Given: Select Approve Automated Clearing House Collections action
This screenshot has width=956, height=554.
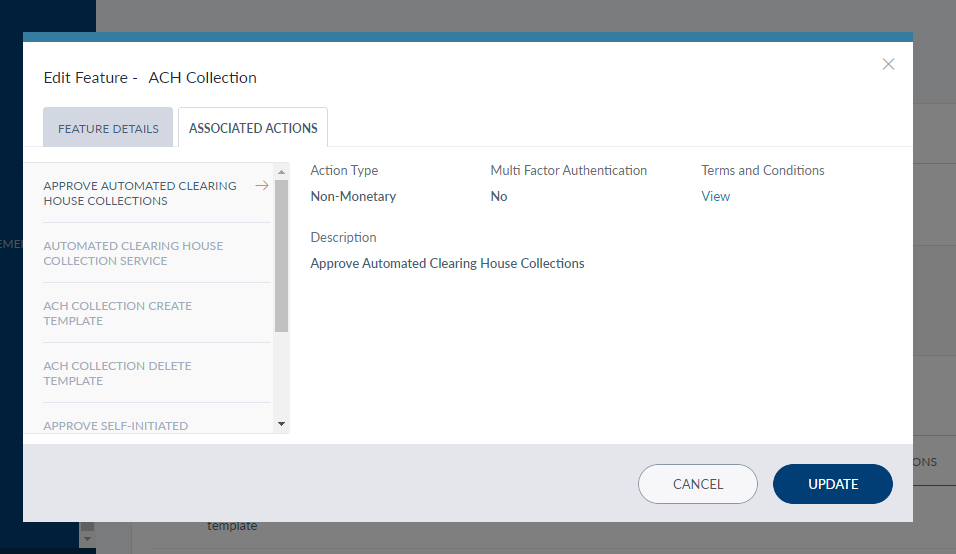Looking at the screenshot, I should 140,193.
